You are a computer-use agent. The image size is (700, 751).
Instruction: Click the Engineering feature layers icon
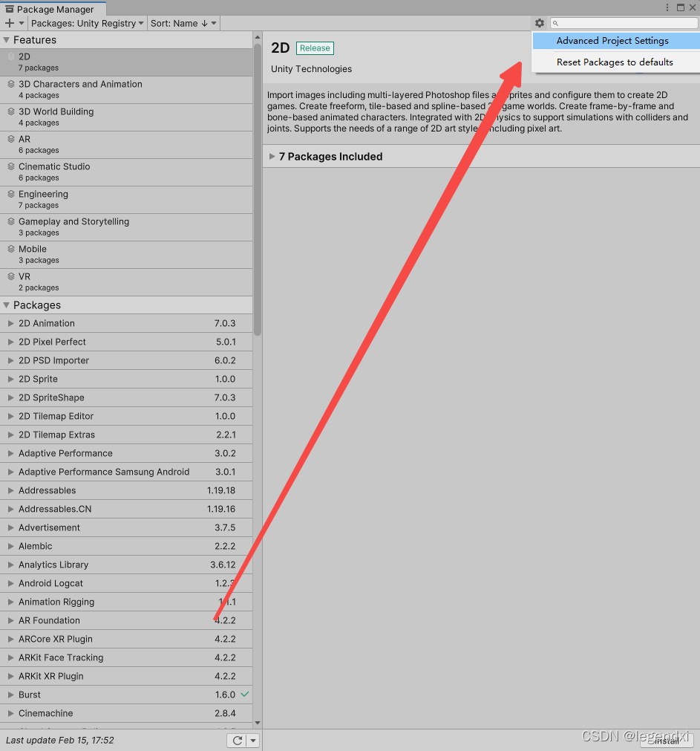[11, 194]
